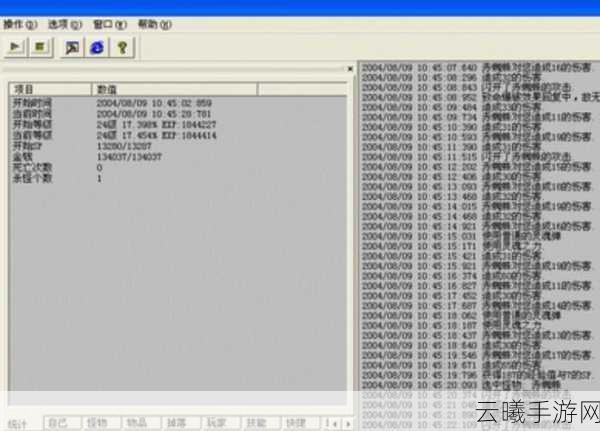
Task: Click the log line at 10:45:20:093
Action: tap(461, 385)
